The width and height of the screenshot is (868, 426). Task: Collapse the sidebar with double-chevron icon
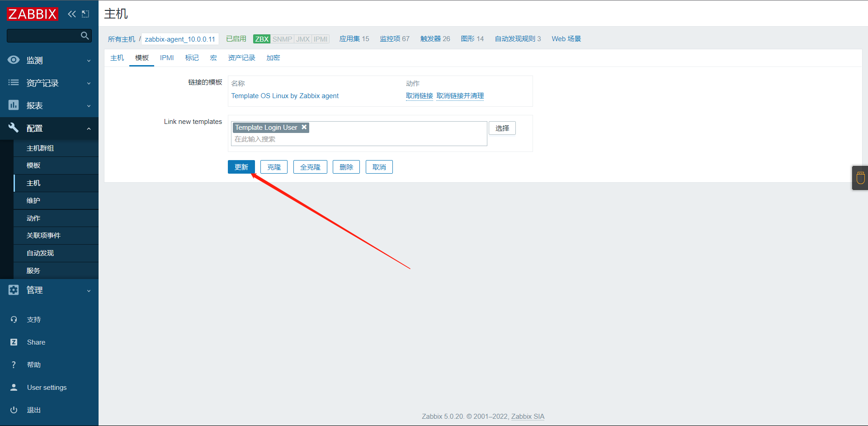click(x=72, y=14)
